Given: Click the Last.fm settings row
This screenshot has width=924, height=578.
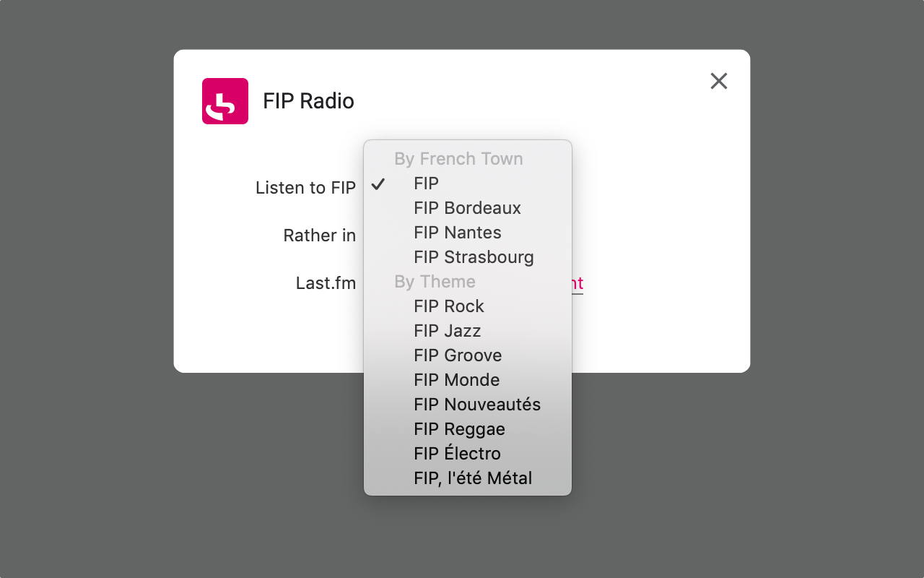Looking at the screenshot, I should point(326,283).
